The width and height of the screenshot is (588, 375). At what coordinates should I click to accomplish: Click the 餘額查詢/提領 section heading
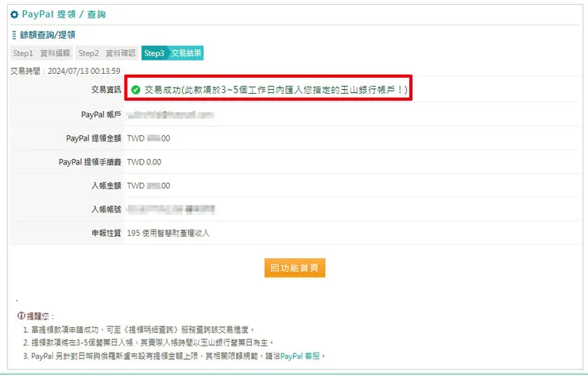tap(48, 35)
